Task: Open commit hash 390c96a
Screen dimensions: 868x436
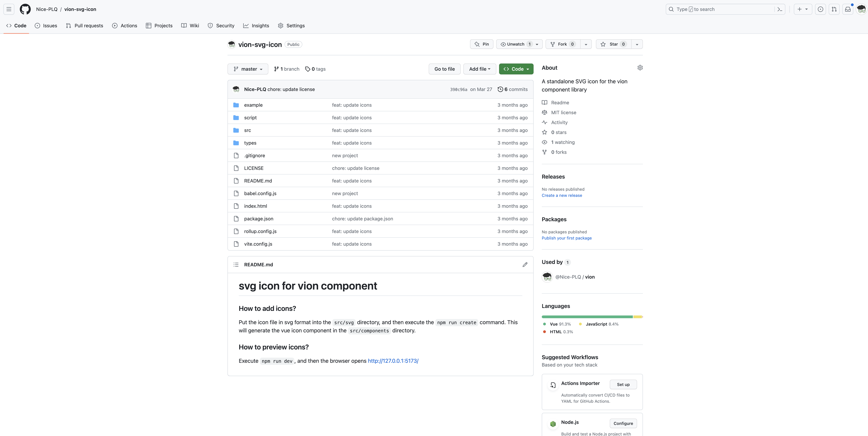Action: tap(459, 90)
